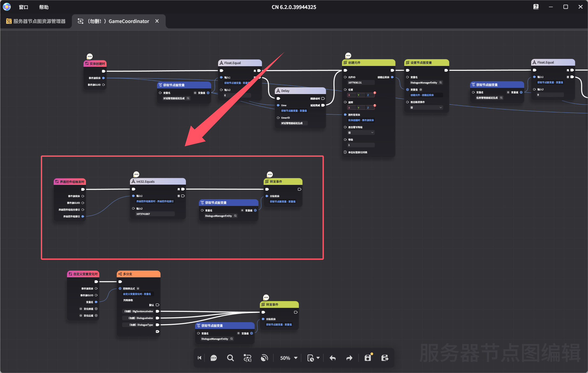Click the signal monitor toolbar icon
This screenshot has height=373, width=588.
pos(264,358)
